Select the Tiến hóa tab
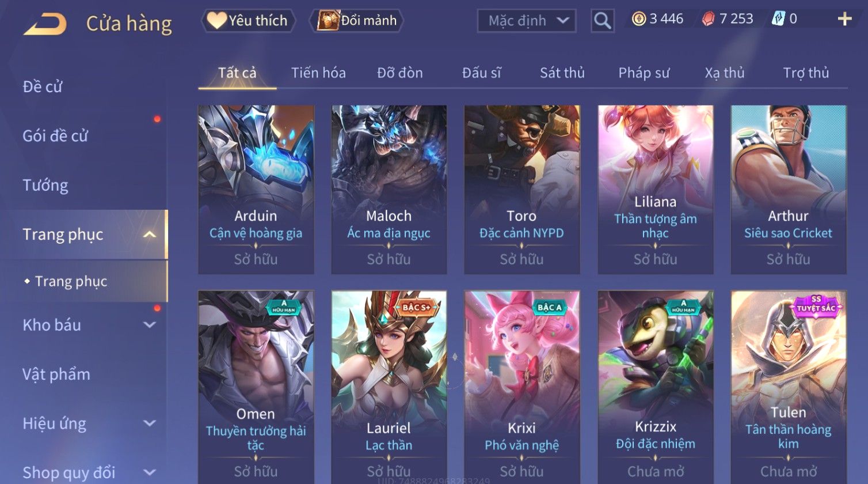 click(x=318, y=73)
